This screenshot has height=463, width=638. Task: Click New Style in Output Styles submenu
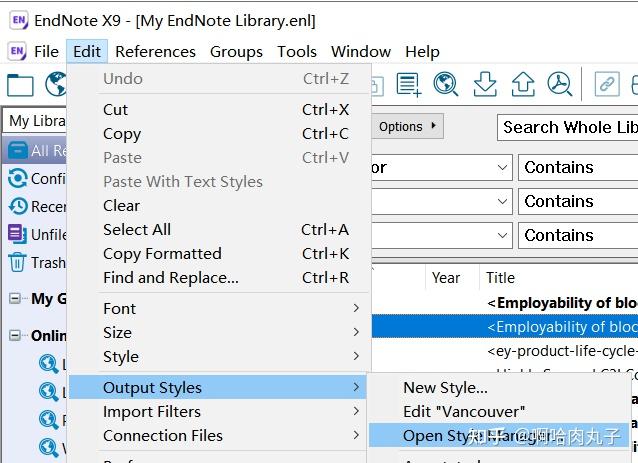pyautogui.click(x=445, y=388)
